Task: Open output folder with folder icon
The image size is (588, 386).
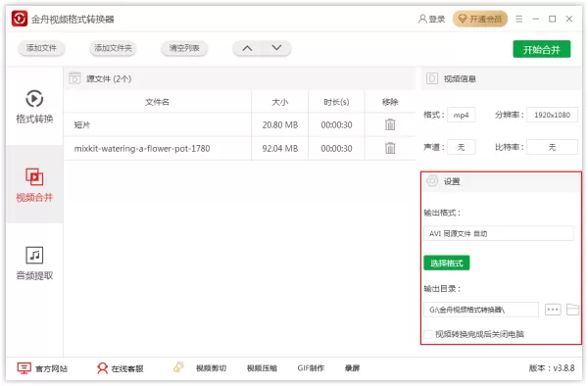Action: 572,310
